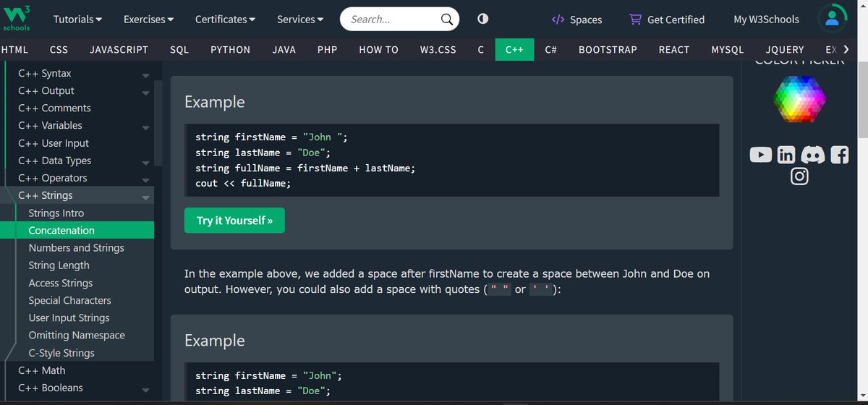Click the Get Certified cart icon
The width and height of the screenshot is (868, 405).
pos(635,20)
